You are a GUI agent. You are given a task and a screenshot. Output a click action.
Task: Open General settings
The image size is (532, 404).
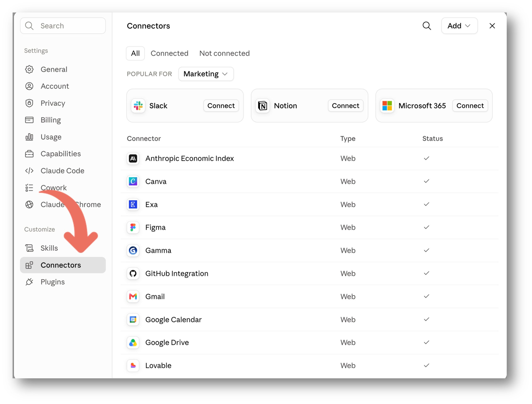63,69
